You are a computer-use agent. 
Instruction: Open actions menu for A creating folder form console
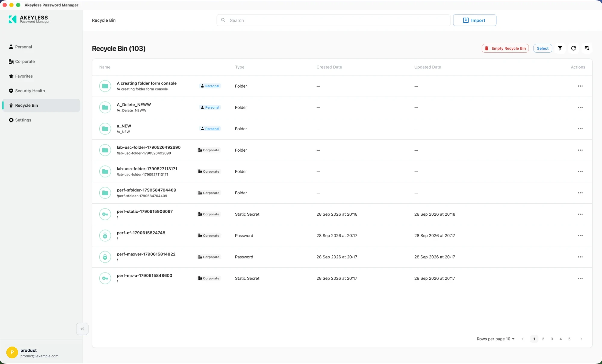point(580,86)
